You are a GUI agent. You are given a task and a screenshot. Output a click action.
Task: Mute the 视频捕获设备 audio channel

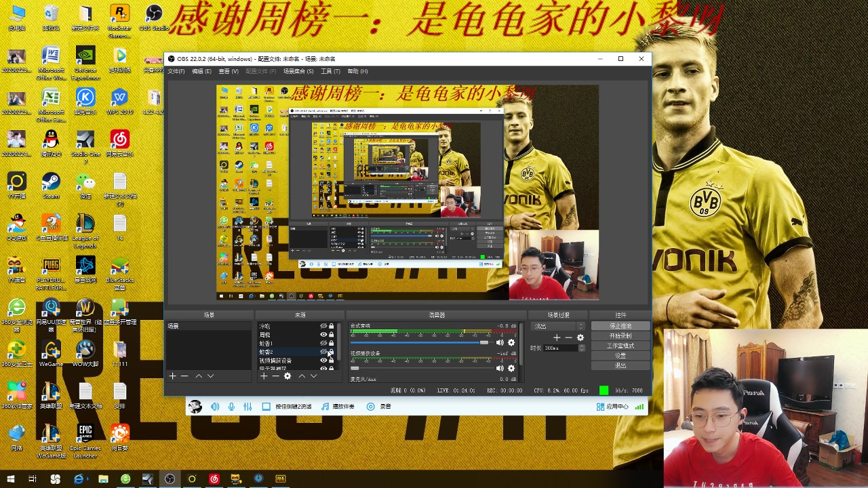coord(500,368)
